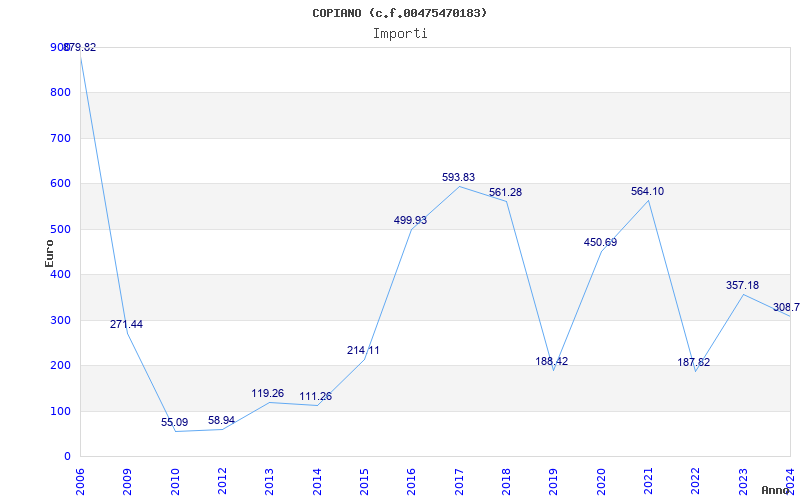Click the 600 value on Euro axis
The height and width of the screenshot is (500, 800).
pos(60,184)
